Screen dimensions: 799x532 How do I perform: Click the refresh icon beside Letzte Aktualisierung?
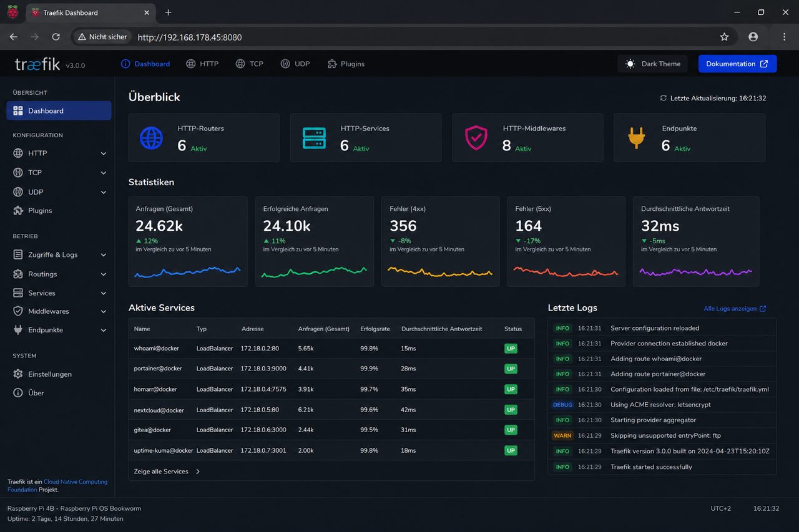(x=664, y=98)
